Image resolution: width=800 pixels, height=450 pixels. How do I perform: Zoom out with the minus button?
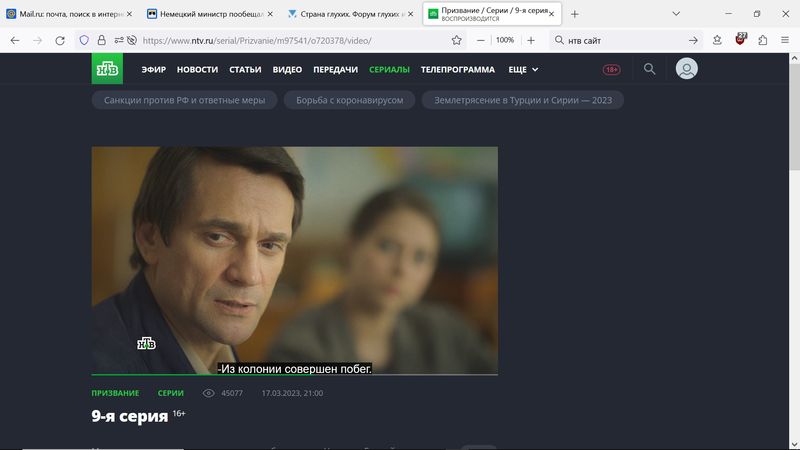point(481,40)
